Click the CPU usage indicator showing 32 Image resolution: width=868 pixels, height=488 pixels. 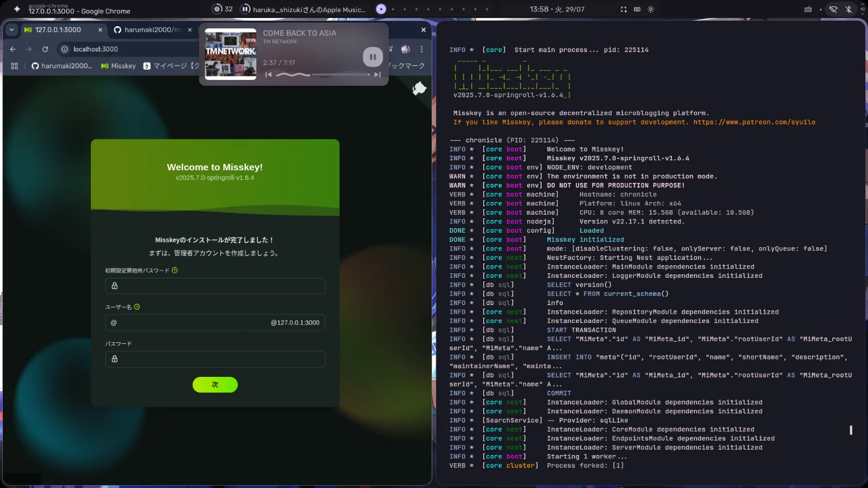pos(223,9)
